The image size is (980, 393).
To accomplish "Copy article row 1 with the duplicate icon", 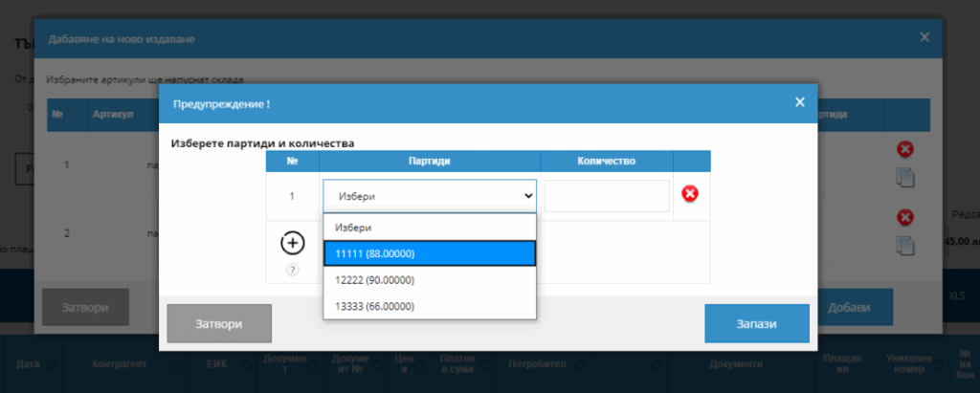I will (x=905, y=176).
